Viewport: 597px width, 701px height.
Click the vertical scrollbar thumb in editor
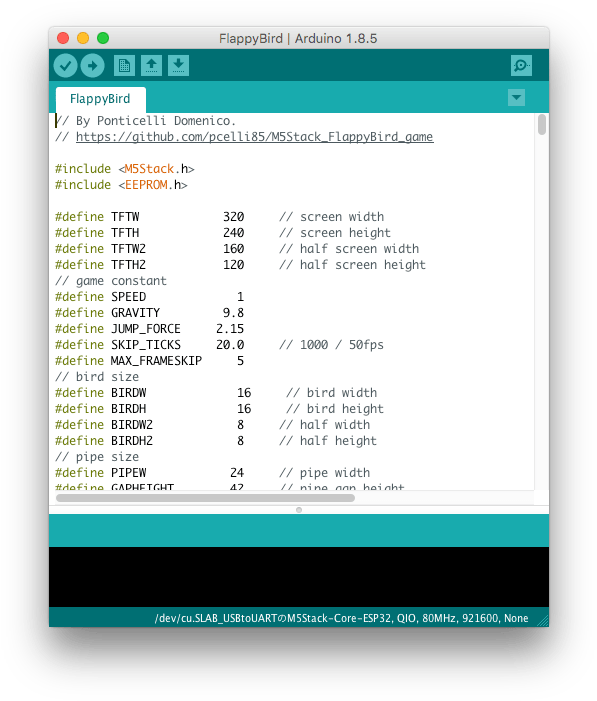542,125
